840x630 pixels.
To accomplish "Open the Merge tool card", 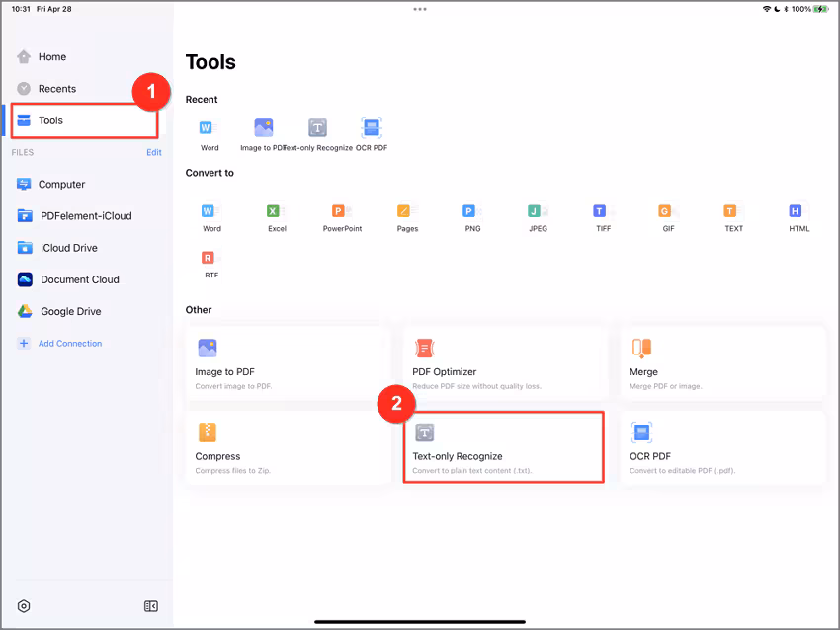I will point(722,363).
